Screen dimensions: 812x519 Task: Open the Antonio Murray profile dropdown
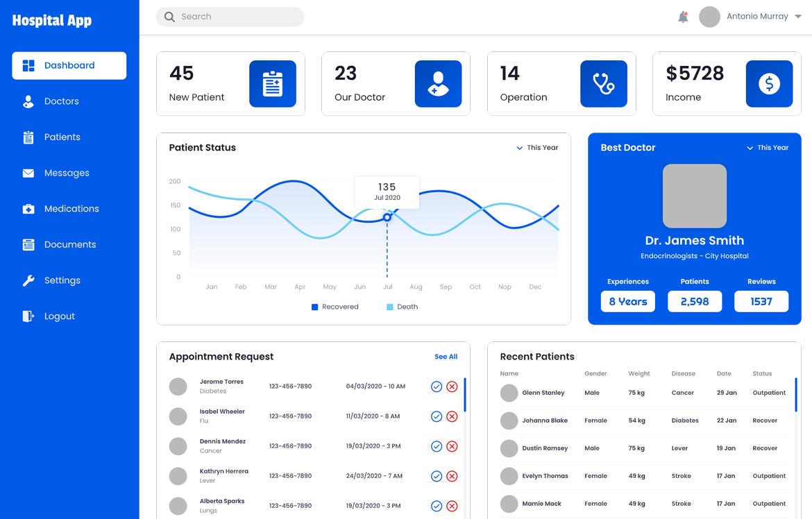pyautogui.click(x=751, y=16)
